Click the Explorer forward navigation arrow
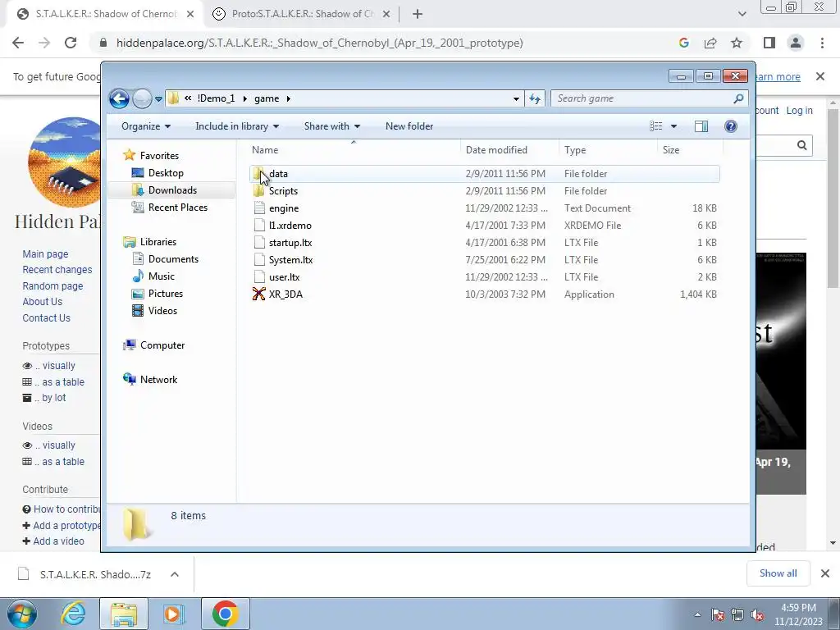Image resolution: width=840 pixels, height=630 pixels. pyautogui.click(x=142, y=98)
